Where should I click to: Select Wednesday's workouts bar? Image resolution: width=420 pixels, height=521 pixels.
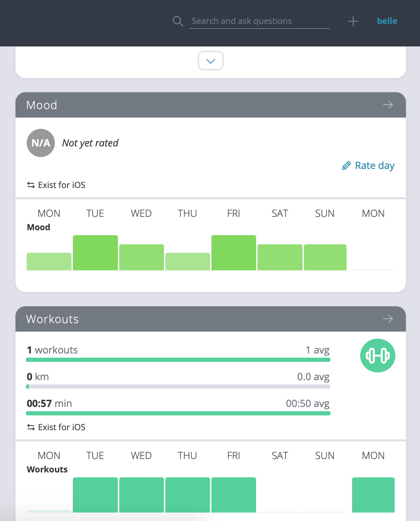[141, 495]
